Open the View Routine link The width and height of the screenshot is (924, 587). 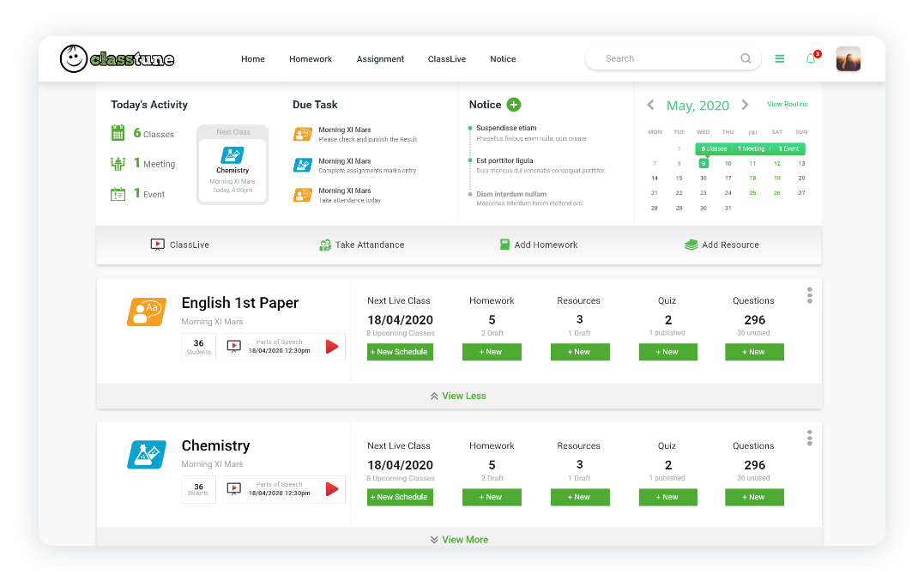[787, 104]
